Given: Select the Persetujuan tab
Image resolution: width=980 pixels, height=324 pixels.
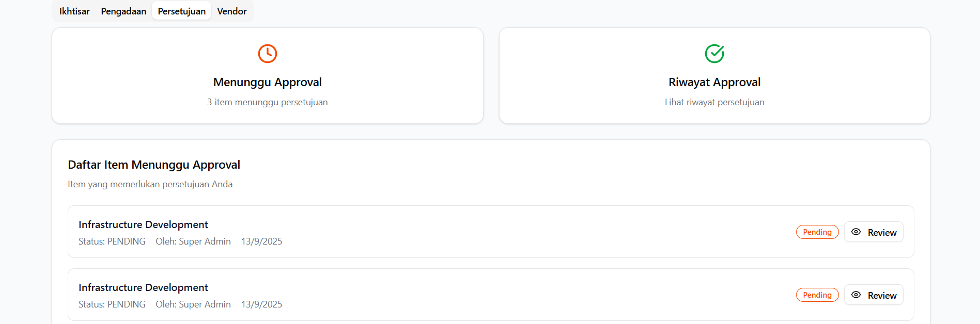Looking at the screenshot, I should pos(181,11).
